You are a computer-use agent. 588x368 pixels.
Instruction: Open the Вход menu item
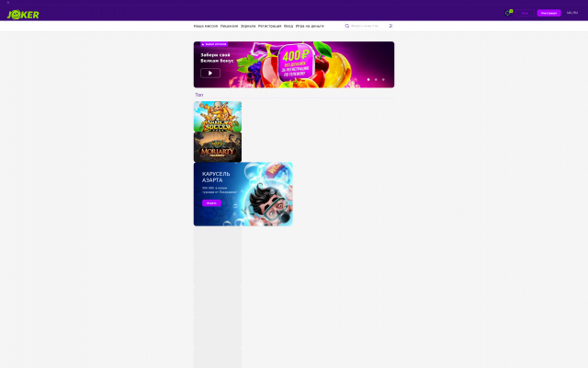coord(288,26)
